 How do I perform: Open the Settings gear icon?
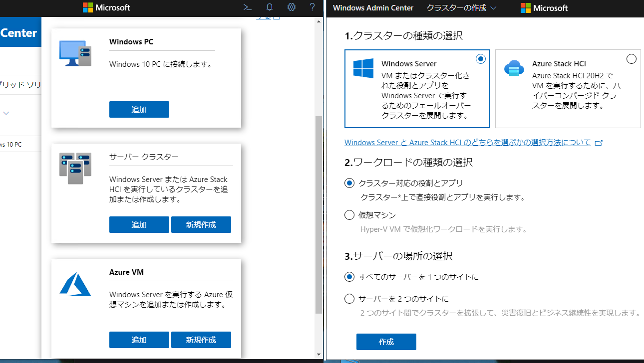coord(291,7)
